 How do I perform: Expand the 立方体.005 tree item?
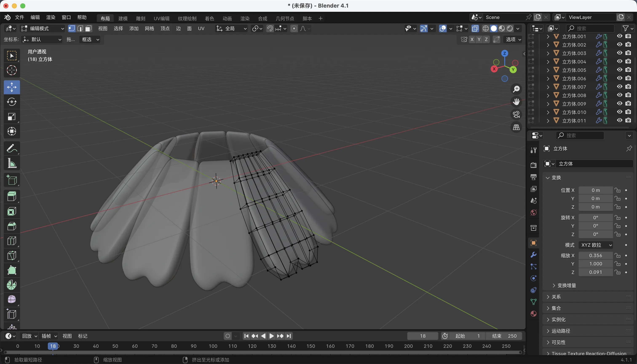pos(548,70)
